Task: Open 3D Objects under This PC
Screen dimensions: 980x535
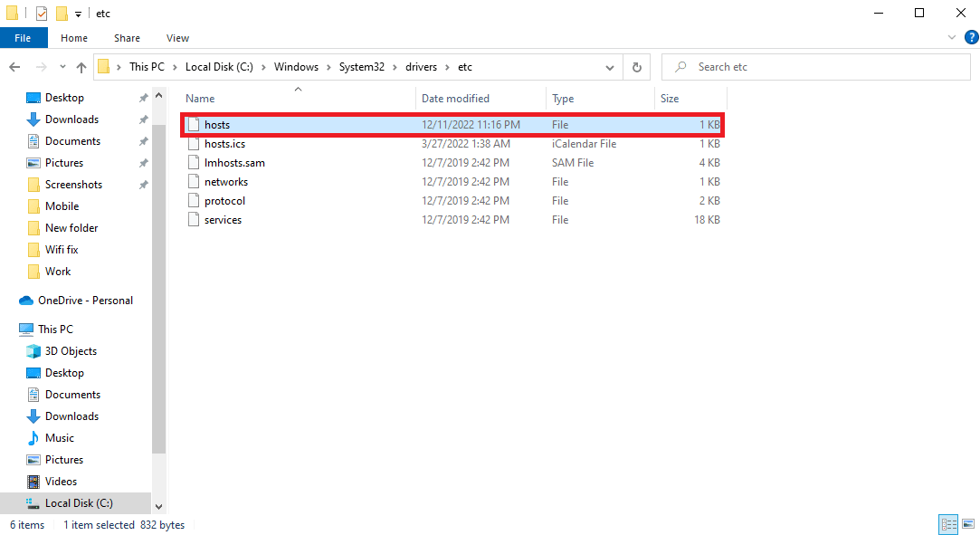Action: tap(71, 351)
